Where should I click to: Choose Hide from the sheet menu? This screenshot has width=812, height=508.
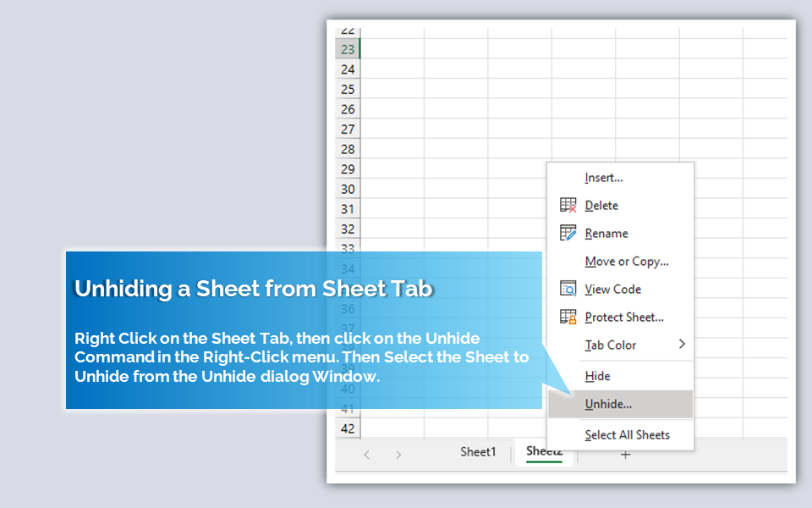[x=597, y=376]
